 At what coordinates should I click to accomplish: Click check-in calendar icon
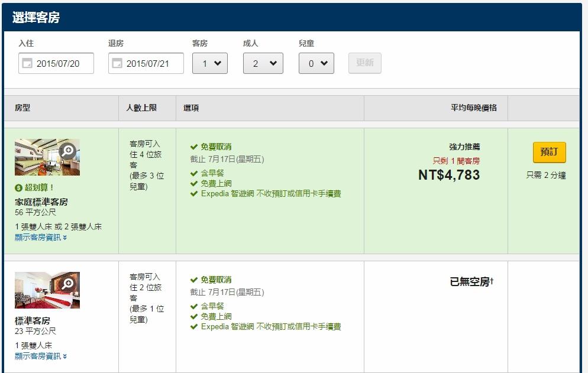tap(27, 63)
